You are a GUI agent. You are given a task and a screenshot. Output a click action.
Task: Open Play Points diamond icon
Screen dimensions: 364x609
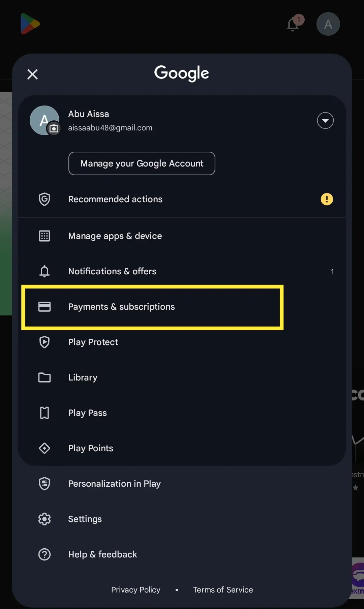click(x=44, y=448)
